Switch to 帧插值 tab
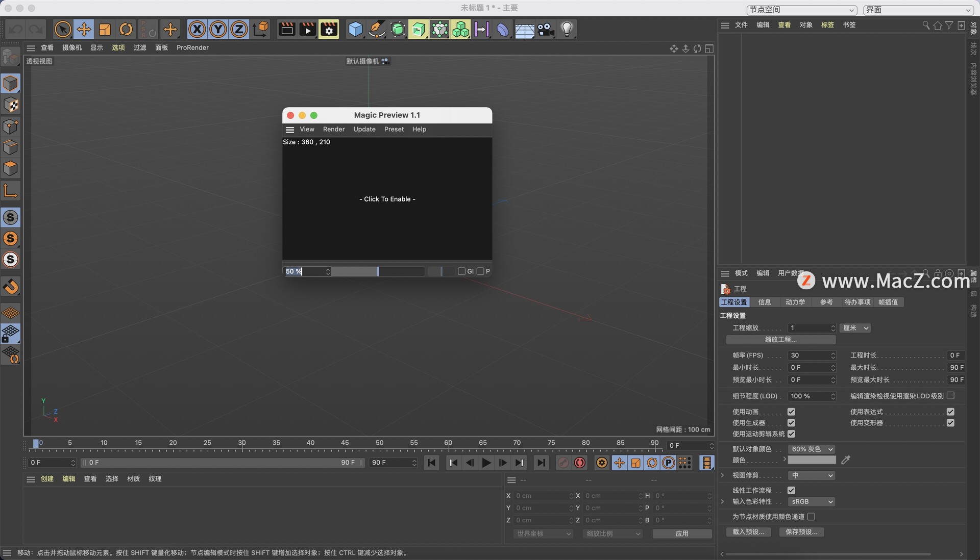 [x=888, y=302]
